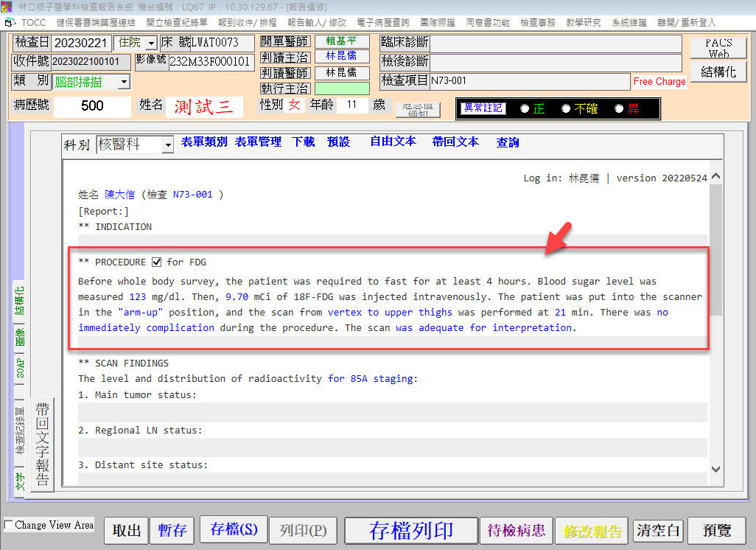The height and width of the screenshot is (550, 756).
Task: Click the PACS Web button
Action: click(718, 48)
